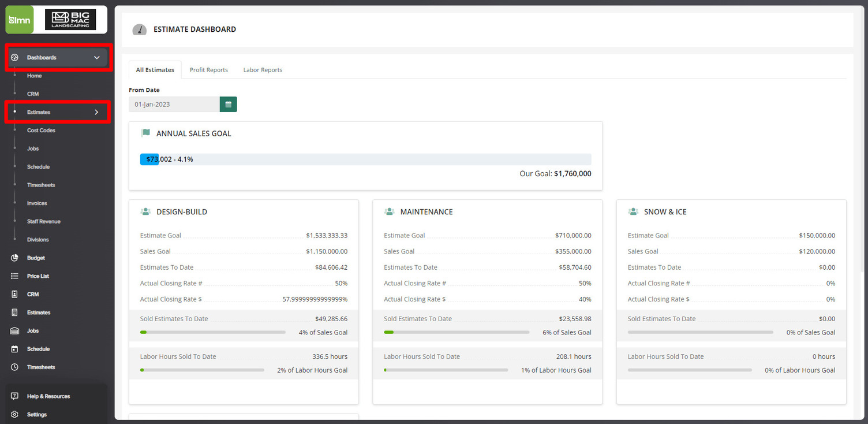The height and width of the screenshot is (424, 868).
Task: Expand the Estimates submenu arrow
Action: [x=98, y=112]
